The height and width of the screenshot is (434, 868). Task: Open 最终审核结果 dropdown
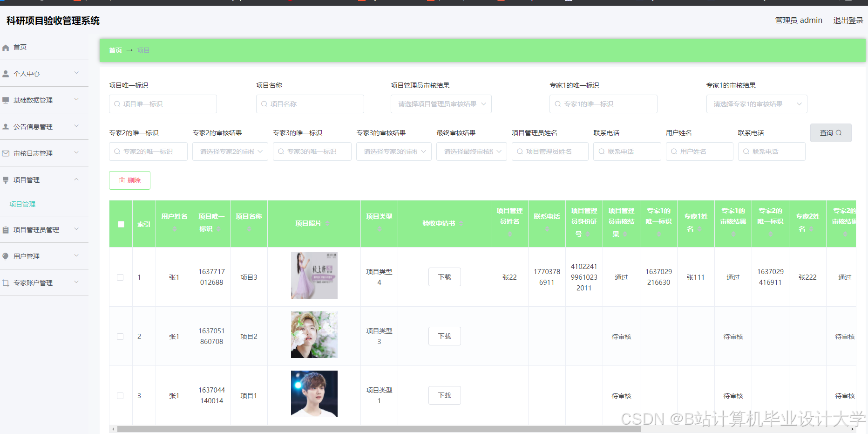click(x=472, y=152)
